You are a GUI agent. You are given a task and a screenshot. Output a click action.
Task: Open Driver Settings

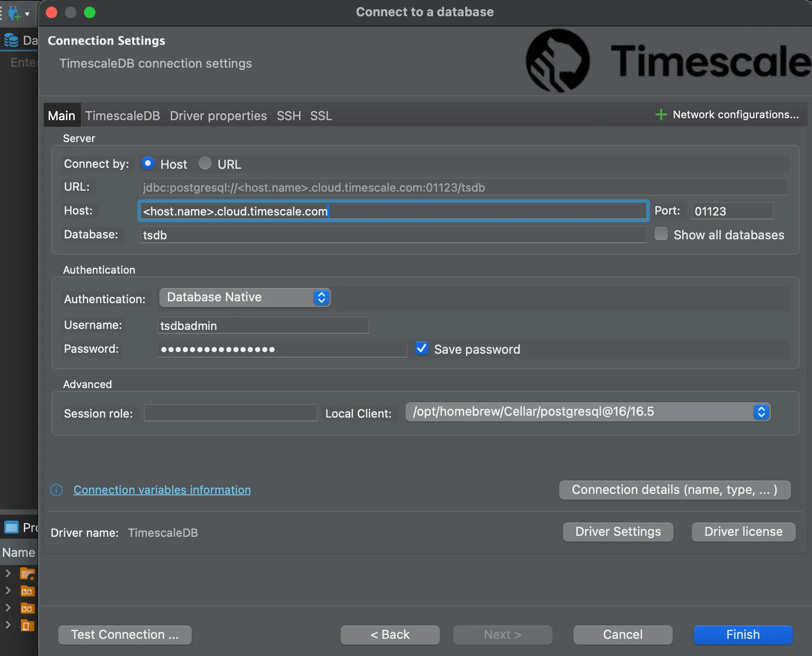click(x=618, y=532)
